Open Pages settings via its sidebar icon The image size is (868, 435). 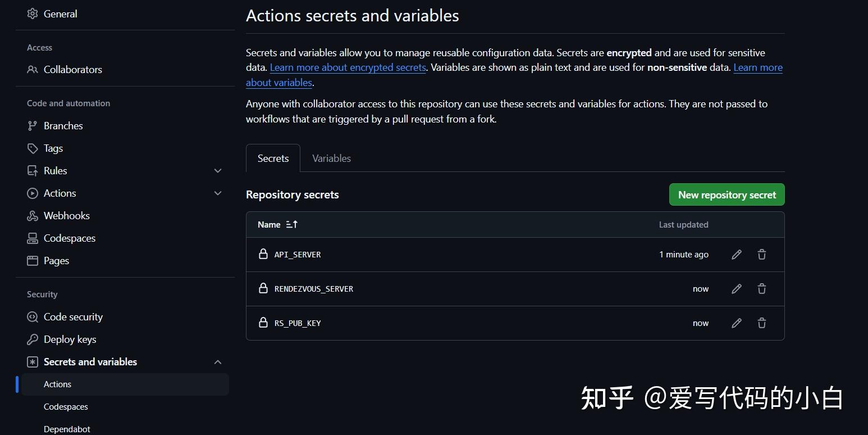click(x=32, y=260)
